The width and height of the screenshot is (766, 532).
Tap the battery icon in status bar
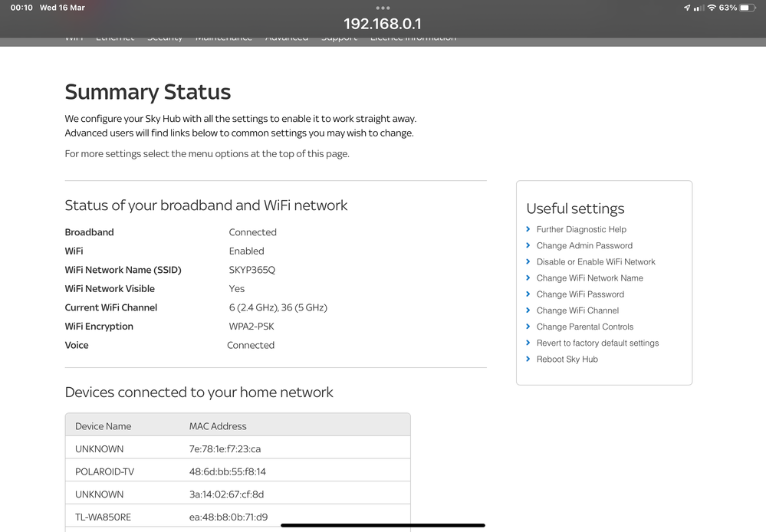point(748,8)
